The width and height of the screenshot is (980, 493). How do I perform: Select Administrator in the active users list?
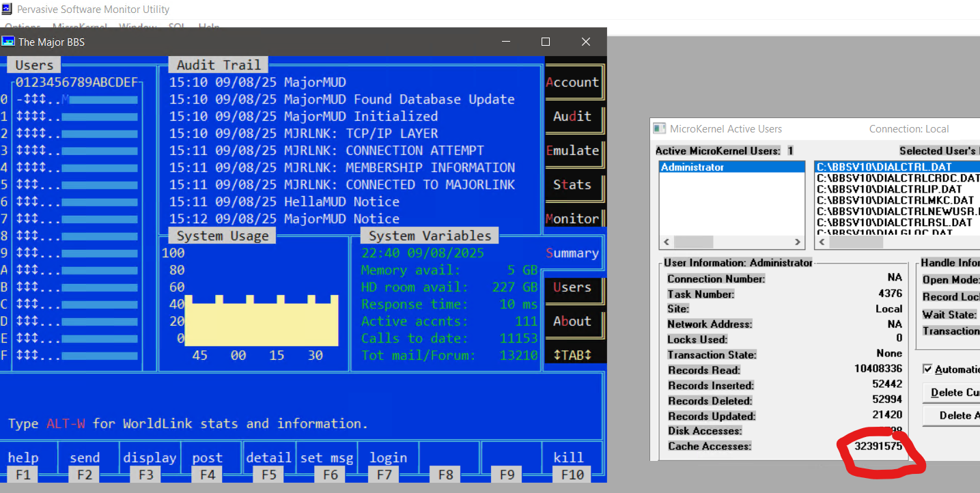pos(692,167)
